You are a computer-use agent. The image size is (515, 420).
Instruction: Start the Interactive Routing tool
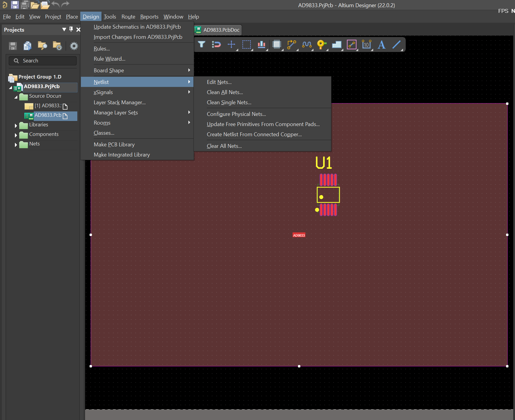pyautogui.click(x=292, y=45)
